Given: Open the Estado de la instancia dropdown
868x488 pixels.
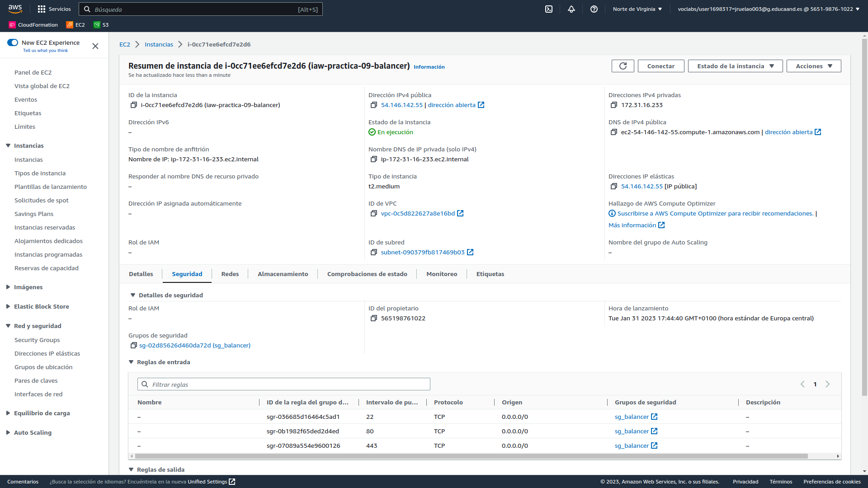Looking at the screenshot, I should click(x=735, y=66).
